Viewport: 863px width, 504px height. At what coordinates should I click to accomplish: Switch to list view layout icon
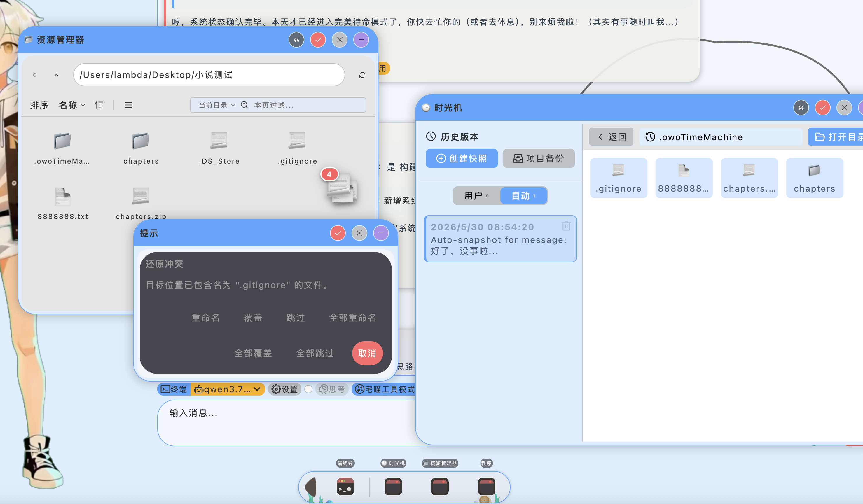[x=128, y=105]
